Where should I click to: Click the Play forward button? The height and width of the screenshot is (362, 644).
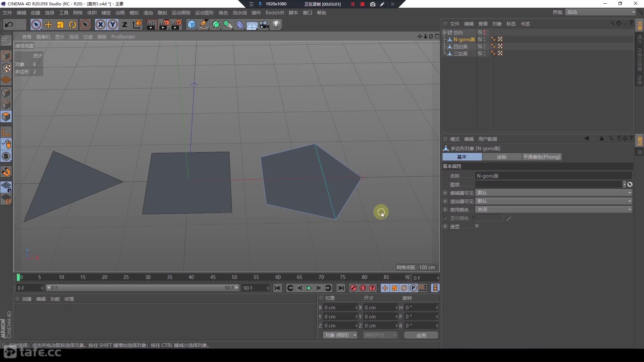click(x=309, y=288)
